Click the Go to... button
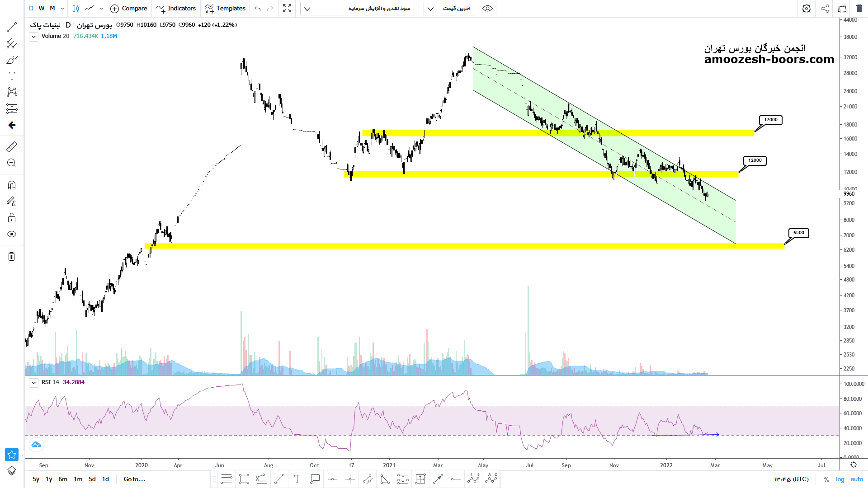 (134, 479)
